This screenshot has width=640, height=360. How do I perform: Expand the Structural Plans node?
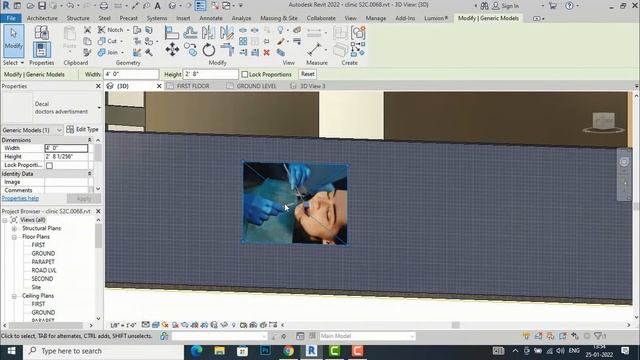pos(14,228)
